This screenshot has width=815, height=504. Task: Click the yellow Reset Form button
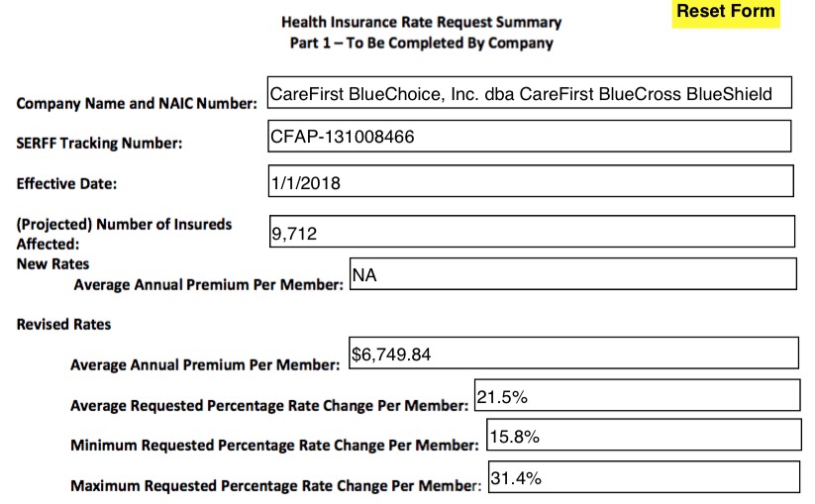(x=726, y=13)
